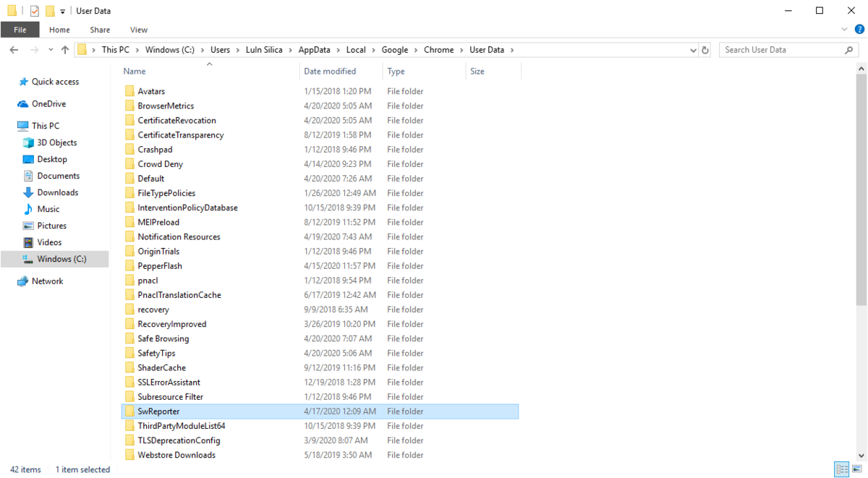Expand the ribbon with the chevron
The height and width of the screenshot is (478, 868).
pos(844,30)
